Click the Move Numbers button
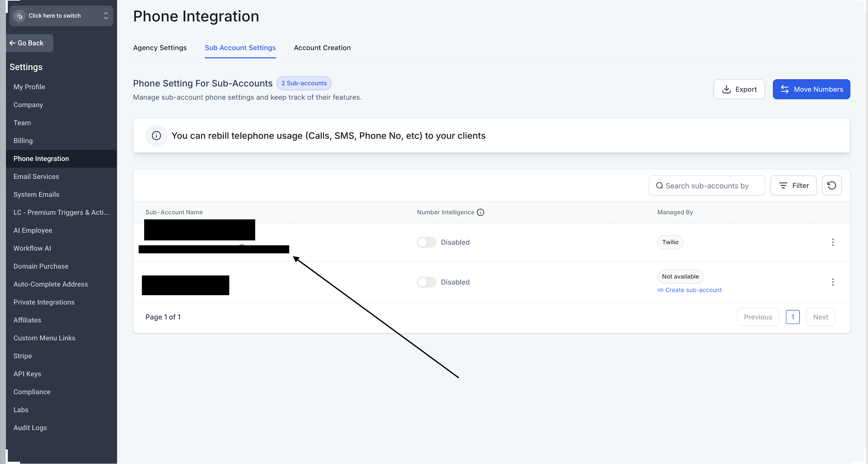The width and height of the screenshot is (868, 464). coord(811,89)
